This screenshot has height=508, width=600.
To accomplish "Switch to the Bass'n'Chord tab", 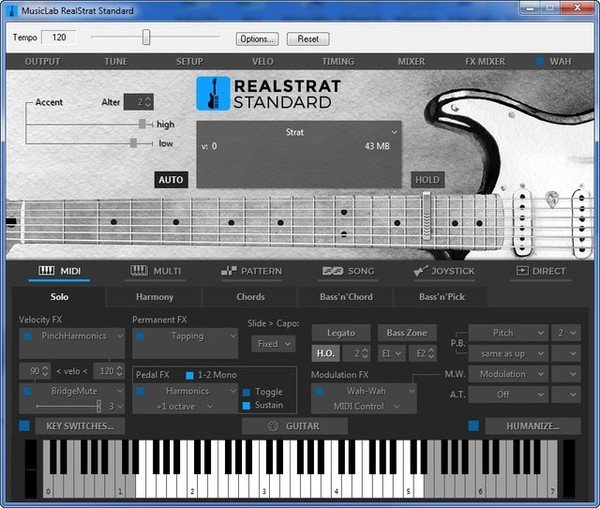I will [346, 297].
